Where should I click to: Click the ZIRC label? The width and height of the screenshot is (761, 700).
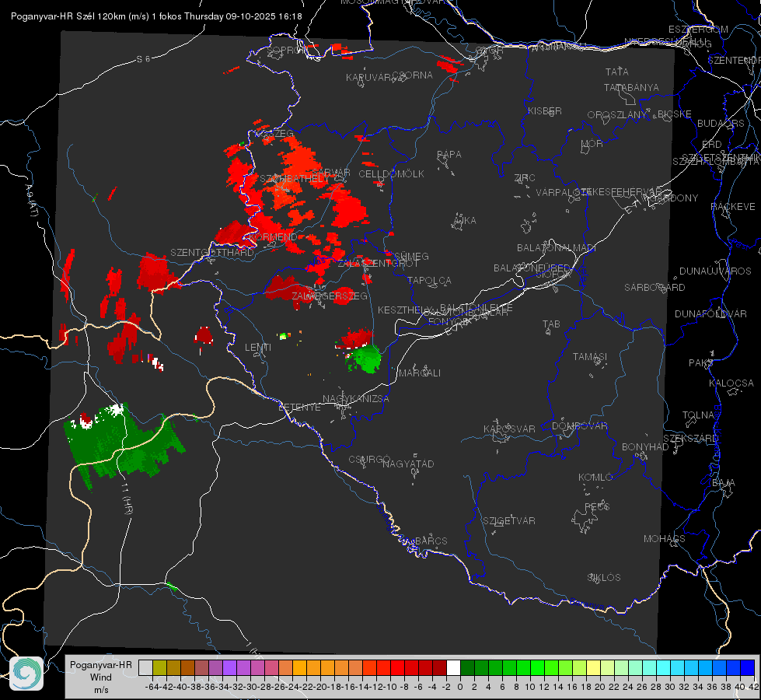point(525,178)
